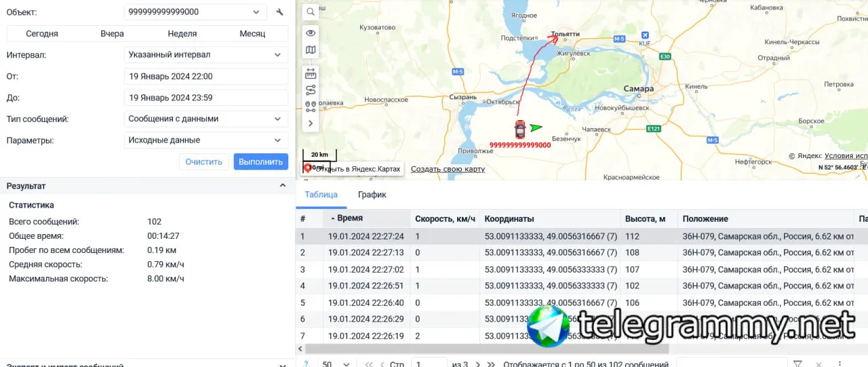Collapse the Результат section
Screen dimensions: 868x367
tap(283, 186)
